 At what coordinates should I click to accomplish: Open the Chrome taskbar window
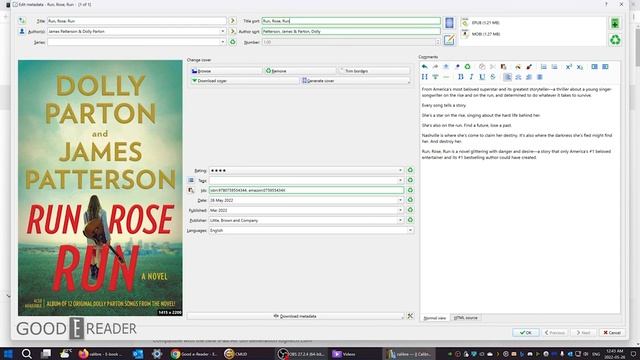pos(194,354)
